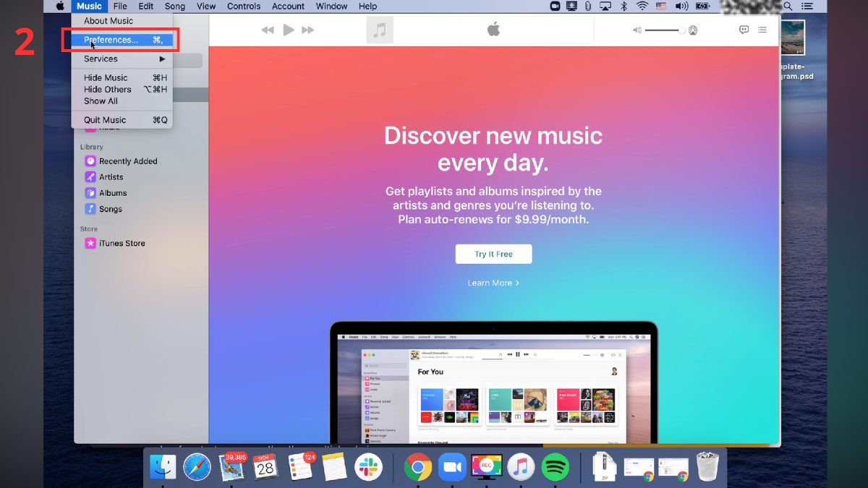
Task: Click the music note artwork placeholder
Action: point(380,30)
